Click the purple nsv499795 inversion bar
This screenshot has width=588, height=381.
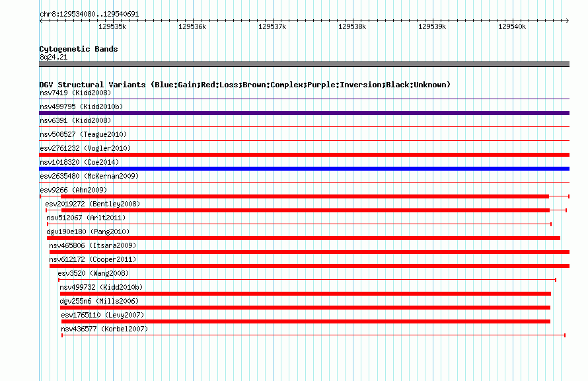pyautogui.click(x=304, y=113)
